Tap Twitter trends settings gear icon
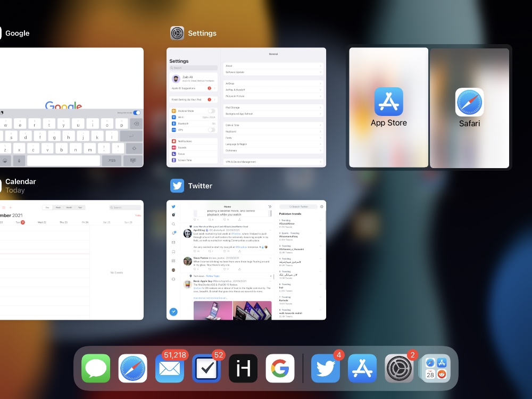Image resolution: width=532 pixels, height=399 pixels. [x=322, y=206]
